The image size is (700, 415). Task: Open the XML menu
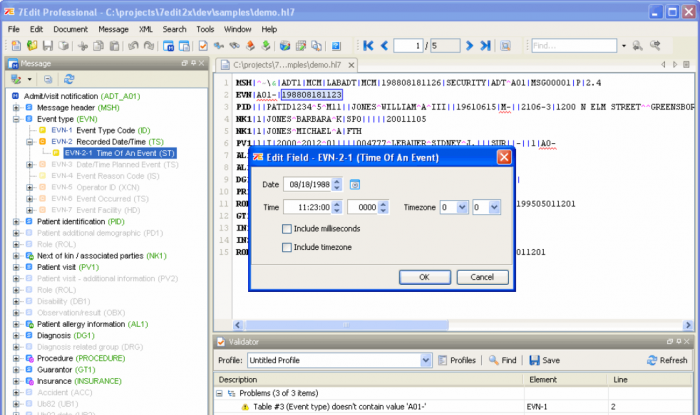point(146,29)
